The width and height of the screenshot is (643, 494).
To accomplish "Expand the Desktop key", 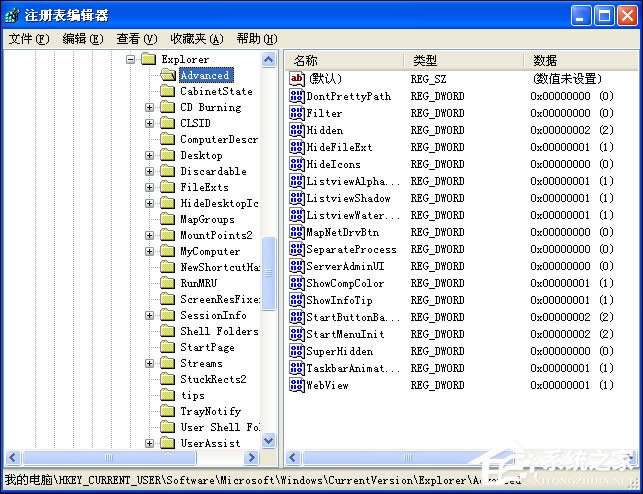I will click(149, 155).
